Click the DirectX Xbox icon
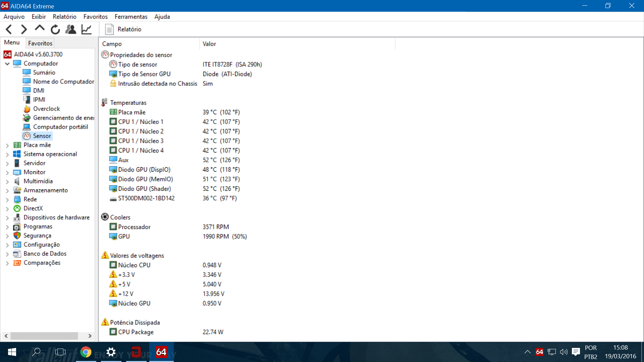 (x=17, y=208)
